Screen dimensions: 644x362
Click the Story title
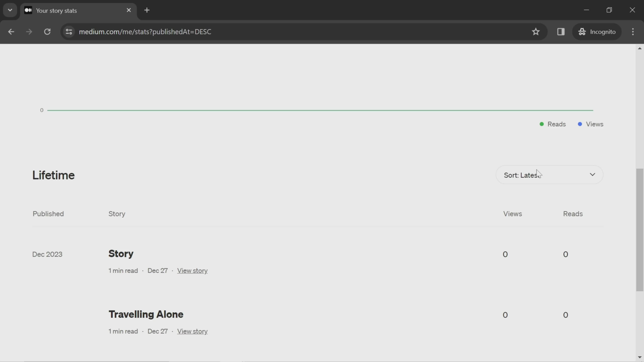click(x=121, y=254)
